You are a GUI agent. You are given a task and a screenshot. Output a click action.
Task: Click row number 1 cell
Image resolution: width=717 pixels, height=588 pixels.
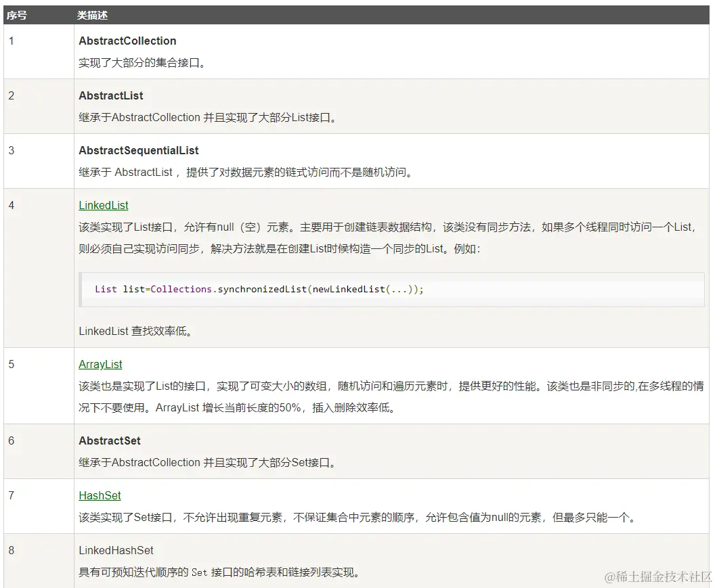(x=39, y=51)
